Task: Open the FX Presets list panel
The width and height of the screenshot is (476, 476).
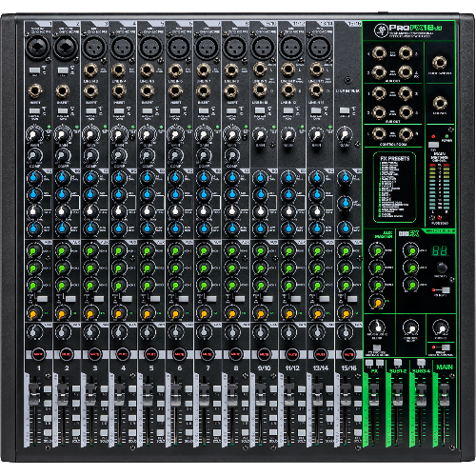Action: (x=395, y=188)
